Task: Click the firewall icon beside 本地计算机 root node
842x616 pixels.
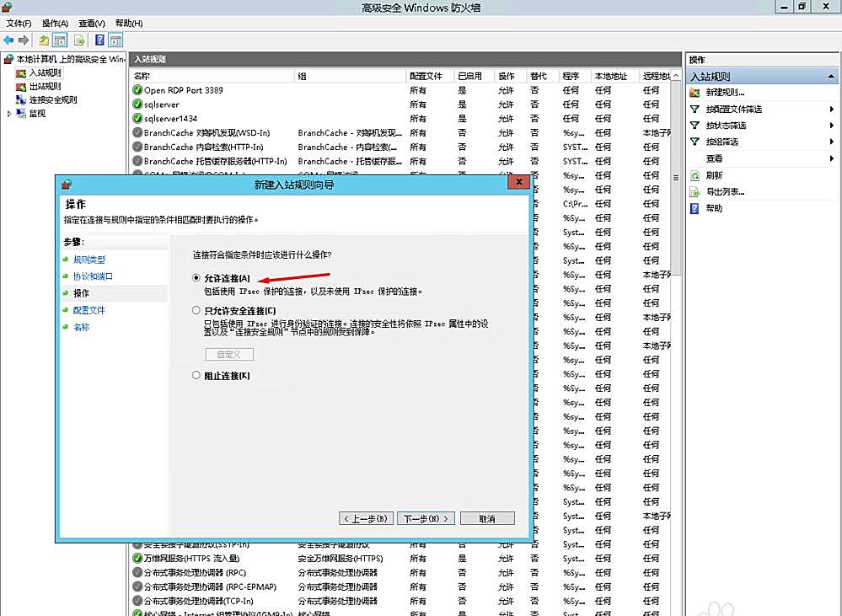Action: [x=8, y=58]
